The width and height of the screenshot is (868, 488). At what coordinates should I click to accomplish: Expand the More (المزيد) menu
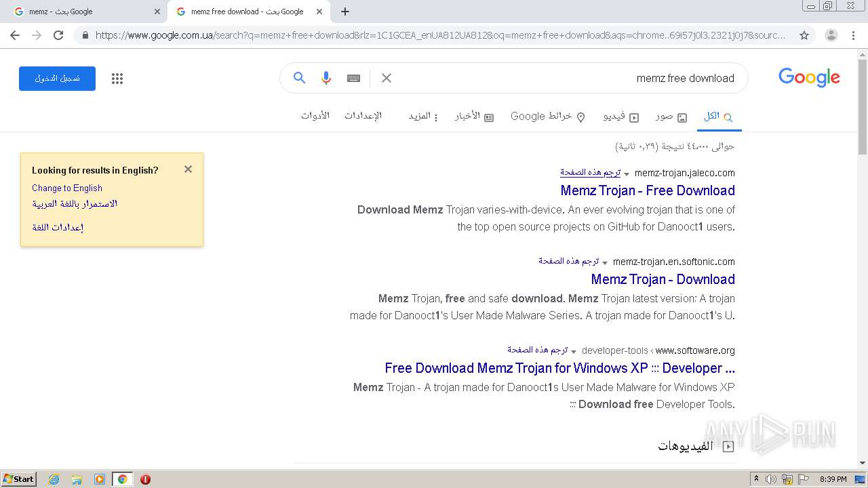tap(422, 117)
